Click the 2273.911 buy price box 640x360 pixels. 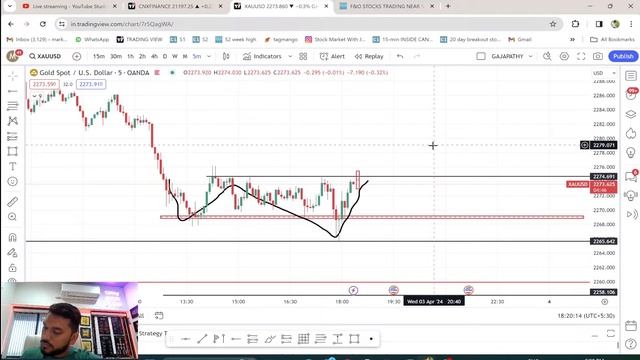[x=91, y=84]
